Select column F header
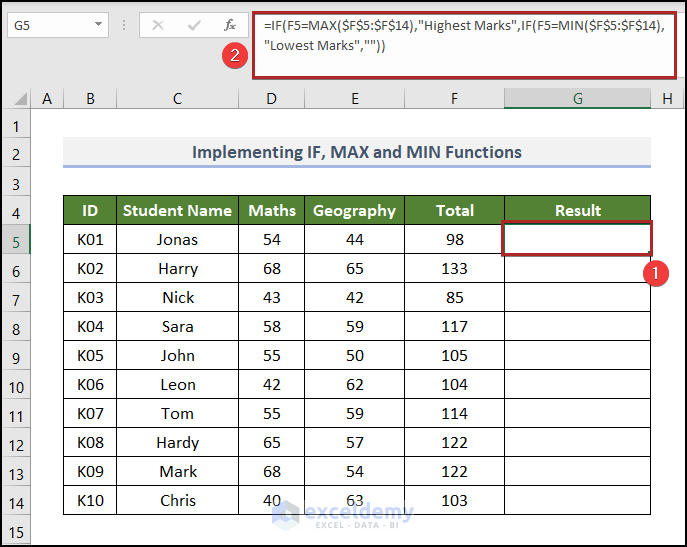 pyautogui.click(x=454, y=97)
